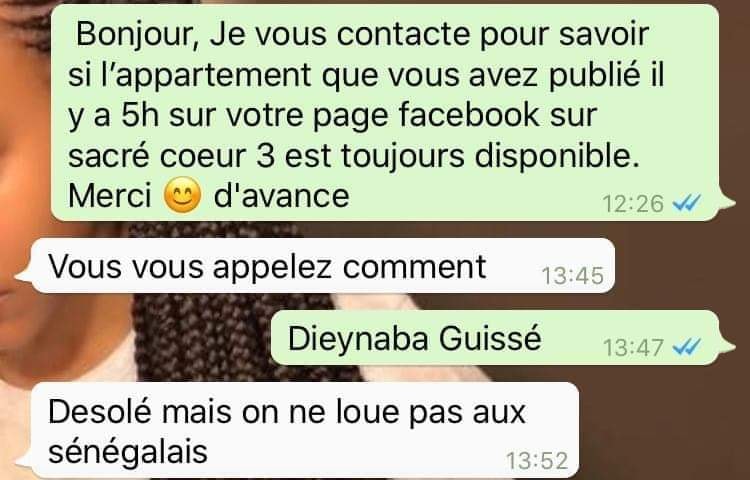Tap the Desolé mais on ne loue message
This screenshot has width=750, height=480.
tap(305, 430)
